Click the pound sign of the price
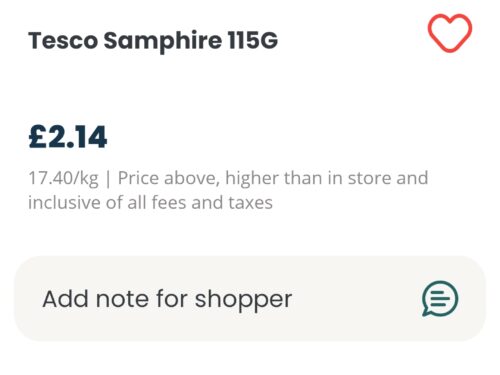This screenshot has width=500, height=375. (36, 137)
